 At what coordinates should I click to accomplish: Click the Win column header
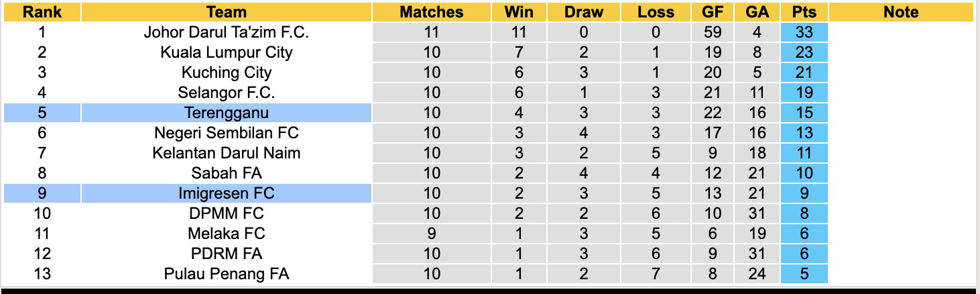[519, 12]
